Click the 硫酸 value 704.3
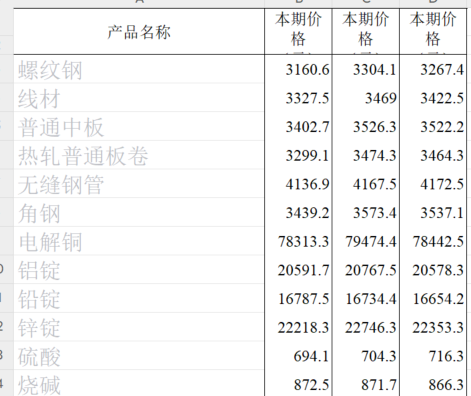 click(x=366, y=356)
